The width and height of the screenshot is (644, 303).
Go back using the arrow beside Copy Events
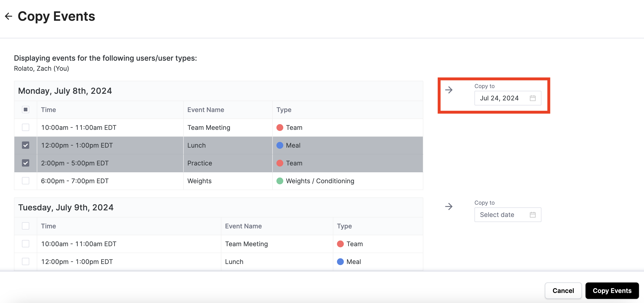coord(8,16)
